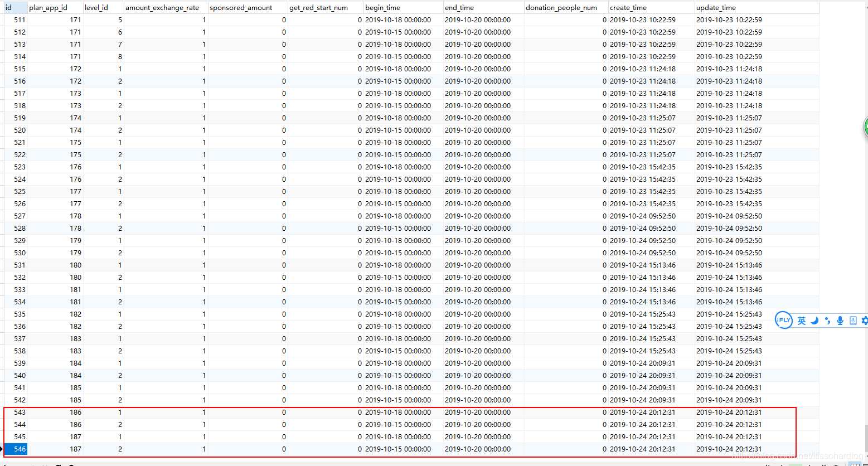Toggle iFLY punctuation mode icon
868x466 pixels.
point(827,321)
